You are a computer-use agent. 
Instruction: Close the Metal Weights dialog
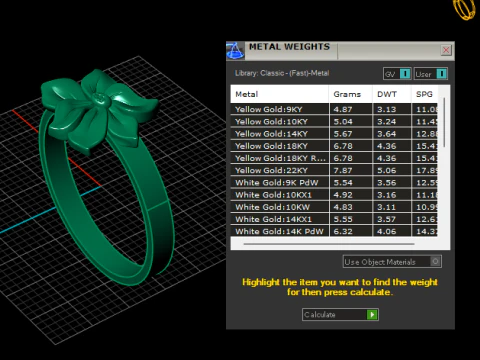pos(446,50)
